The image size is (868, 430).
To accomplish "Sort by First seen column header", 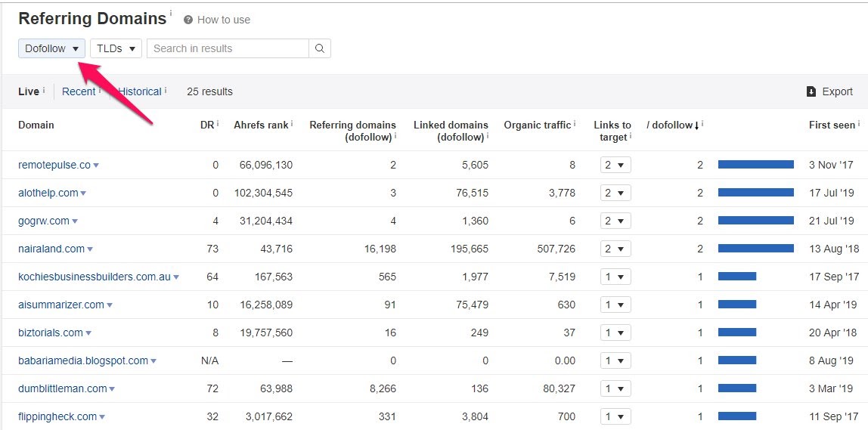I will pyautogui.click(x=832, y=125).
